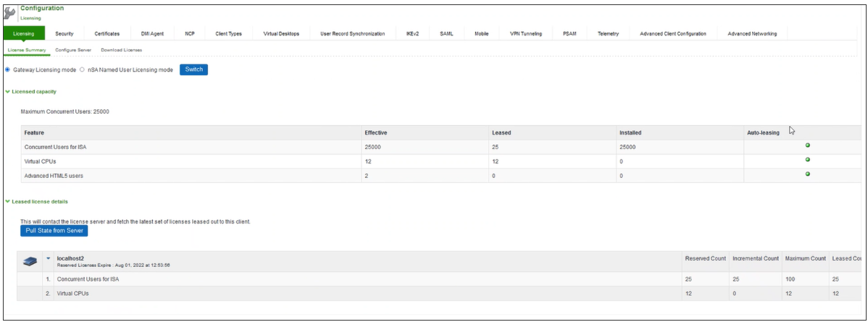Click green auto-leasing indicator for Virtual CPUs

(807, 160)
